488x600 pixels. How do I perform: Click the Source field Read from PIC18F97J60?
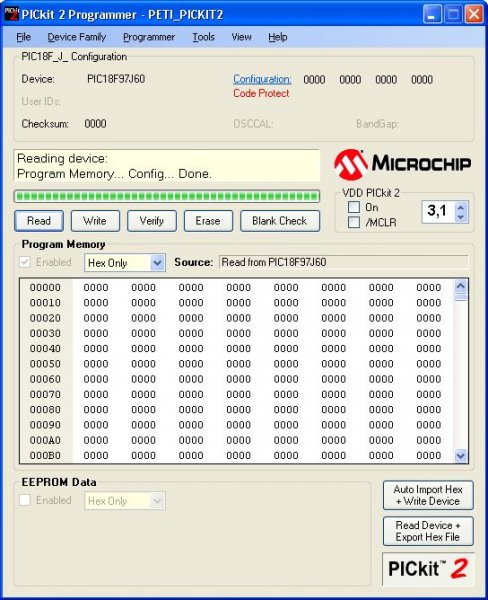(343, 262)
